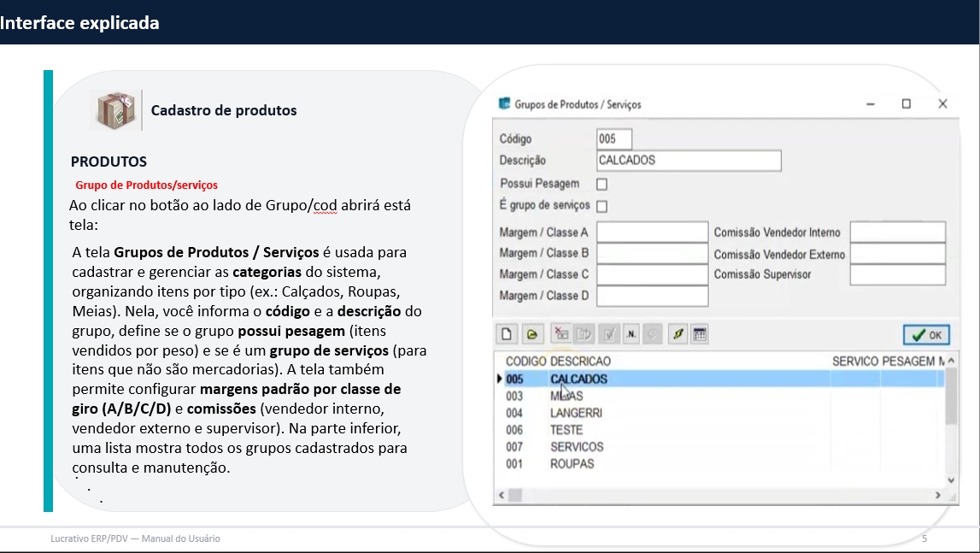Click the green pencil edit icon
Screen dimensions: 980x553
[x=678, y=335]
